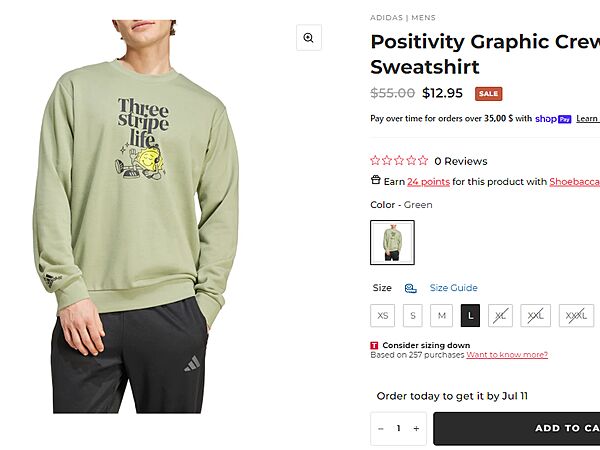Screen dimensions: 600x450
Task: Click the zoom magnifier icon on product image
Action: pos(308,38)
